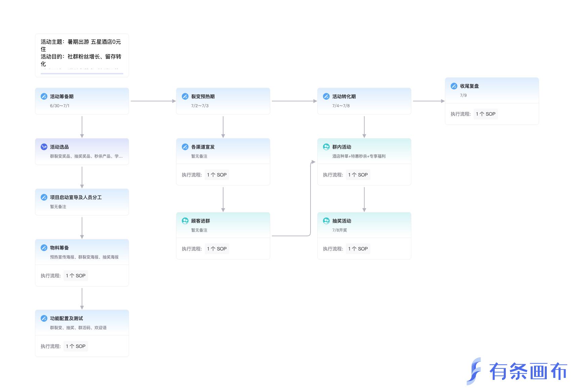Image resolution: width=574 pixels, height=392 pixels.
Task: Select the 收尾复盘 title text
Action: (469, 86)
